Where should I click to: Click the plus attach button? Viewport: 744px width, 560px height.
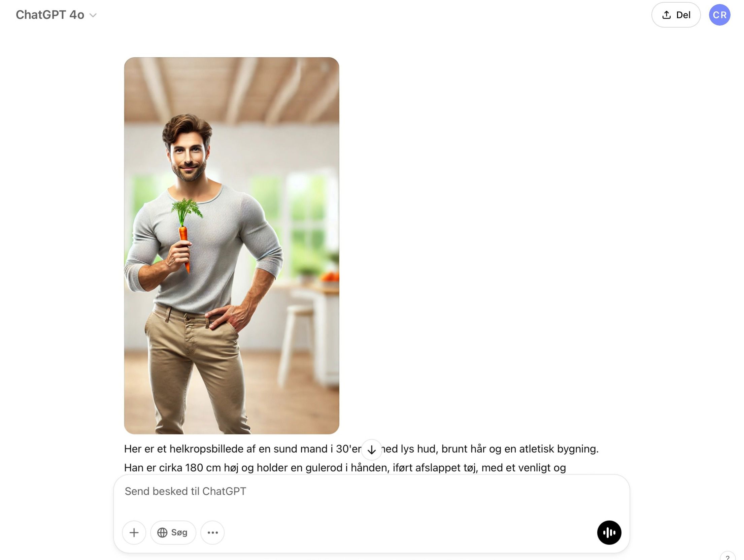tap(134, 532)
